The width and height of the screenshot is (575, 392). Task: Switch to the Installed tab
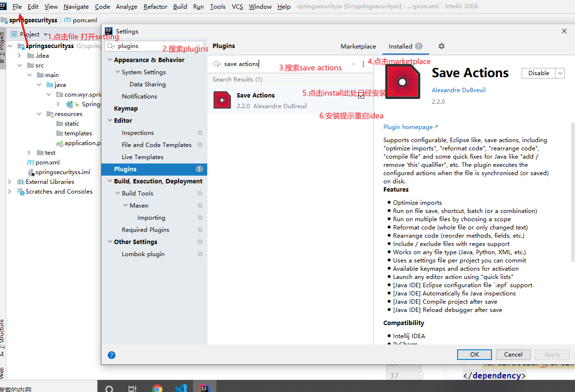[405, 47]
